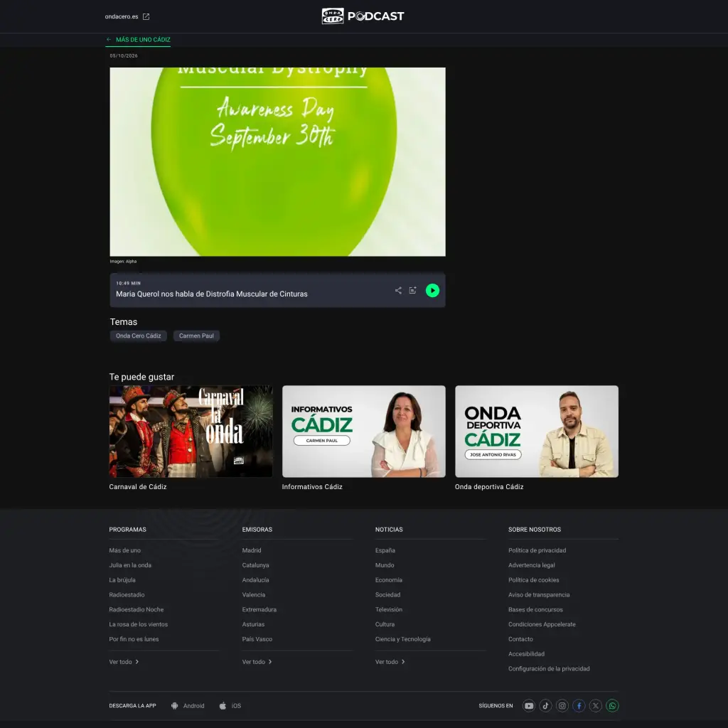Open the Facebook social icon

(579, 706)
